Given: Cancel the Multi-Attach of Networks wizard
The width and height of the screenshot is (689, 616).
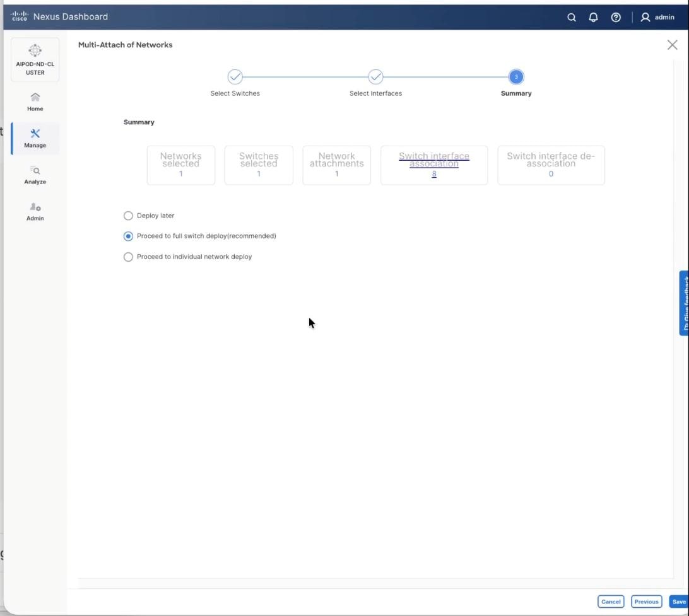Looking at the screenshot, I should click(610, 601).
